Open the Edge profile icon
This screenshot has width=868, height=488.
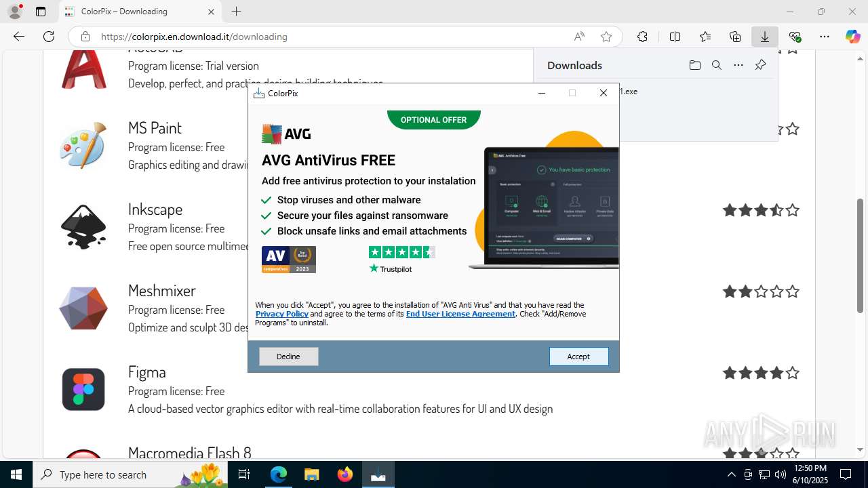click(15, 12)
